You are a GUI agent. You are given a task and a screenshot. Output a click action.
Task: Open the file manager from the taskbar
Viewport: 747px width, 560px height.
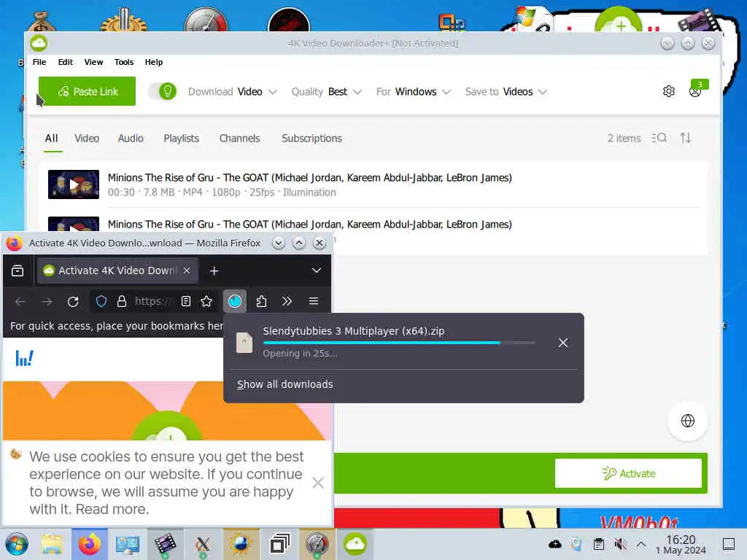tap(53, 544)
